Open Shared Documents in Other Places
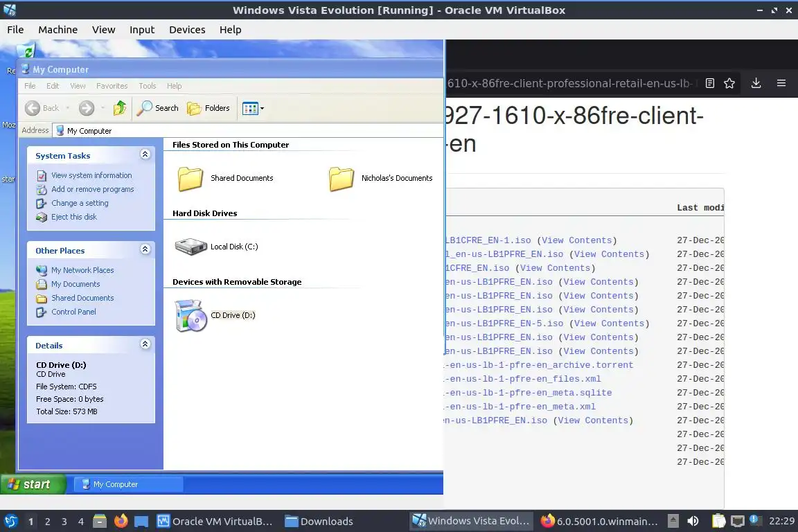The height and width of the screenshot is (532, 798). pyautogui.click(x=82, y=297)
